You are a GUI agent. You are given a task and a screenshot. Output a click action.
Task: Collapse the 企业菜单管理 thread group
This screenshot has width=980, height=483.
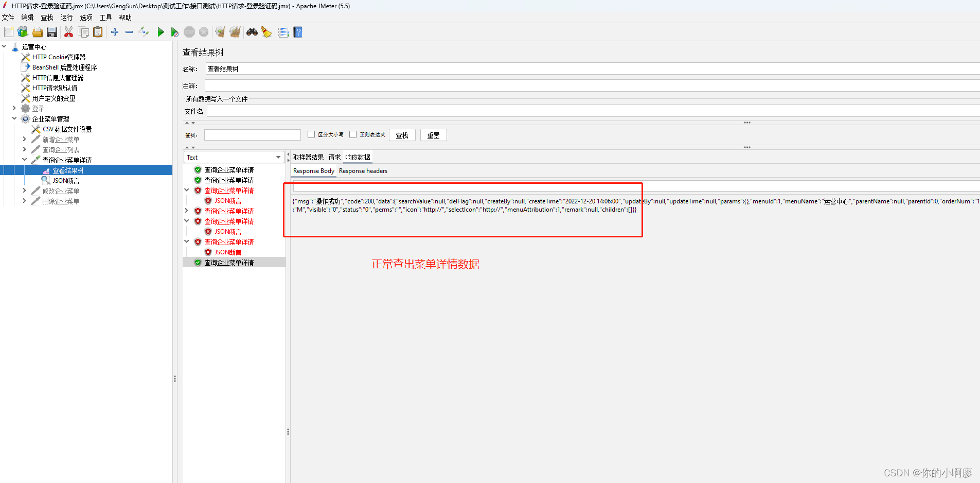pyautogui.click(x=14, y=118)
